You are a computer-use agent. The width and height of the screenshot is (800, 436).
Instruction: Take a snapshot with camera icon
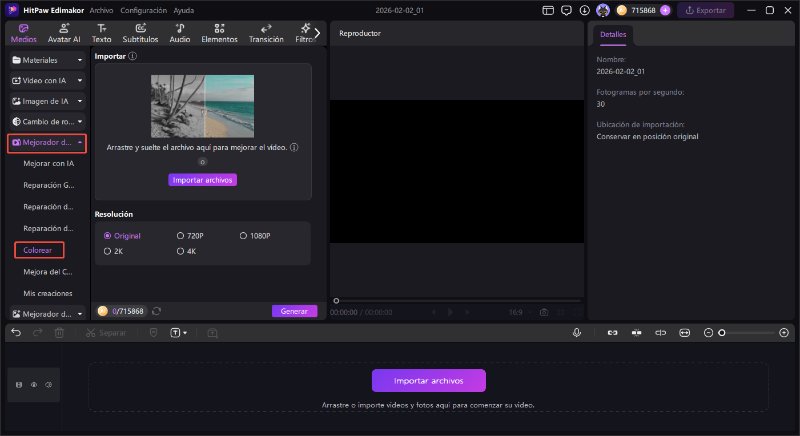point(544,312)
